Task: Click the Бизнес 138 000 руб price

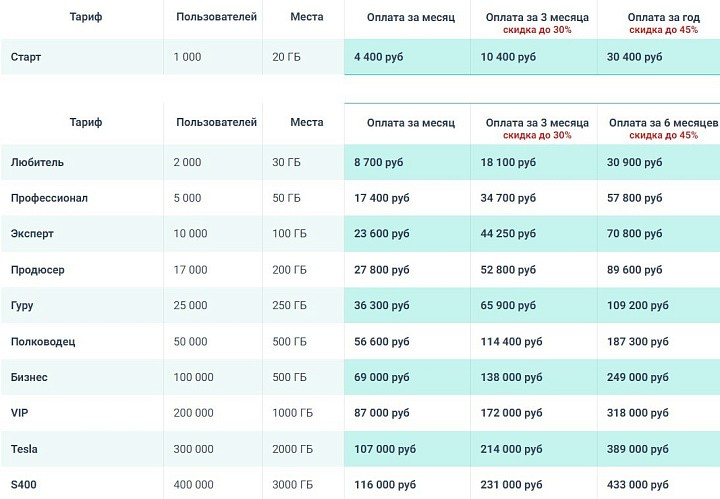Action: pos(511,377)
